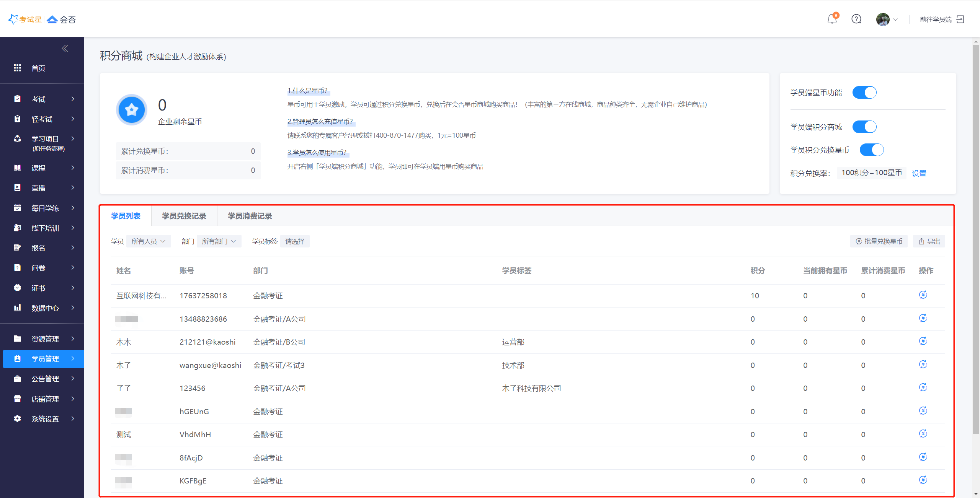Viewport: 980px width, 498px height.
Task: Disable the 学员端积分商城 switch
Action: point(864,127)
